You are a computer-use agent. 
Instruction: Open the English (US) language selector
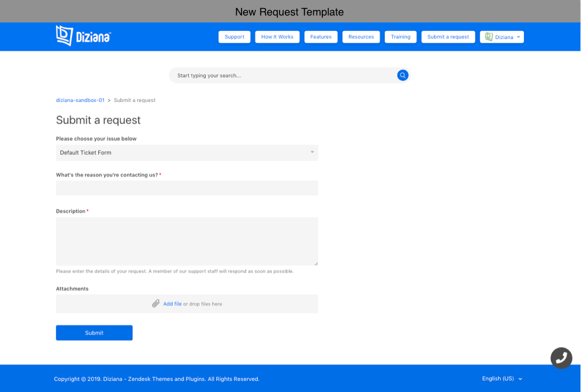(502, 379)
